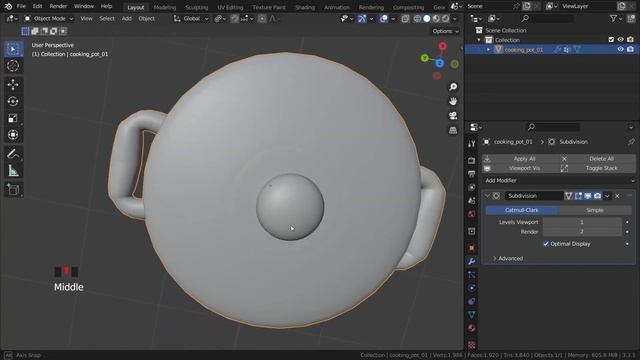Open the Object Constraints properties tab
Image resolution: width=640 pixels, height=360 pixels.
click(472, 301)
